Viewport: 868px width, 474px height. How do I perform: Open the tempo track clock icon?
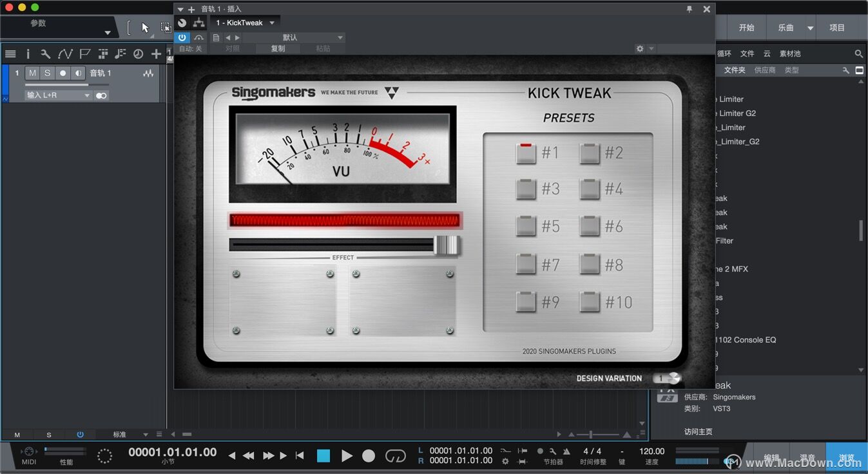tap(138, 54)
